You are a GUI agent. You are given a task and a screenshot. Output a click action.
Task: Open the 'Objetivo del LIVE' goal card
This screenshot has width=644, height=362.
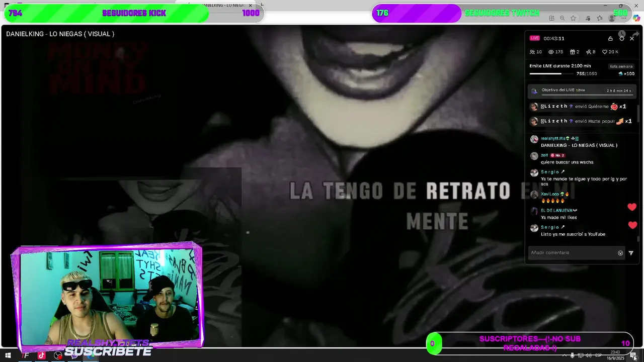click(582, 92)
